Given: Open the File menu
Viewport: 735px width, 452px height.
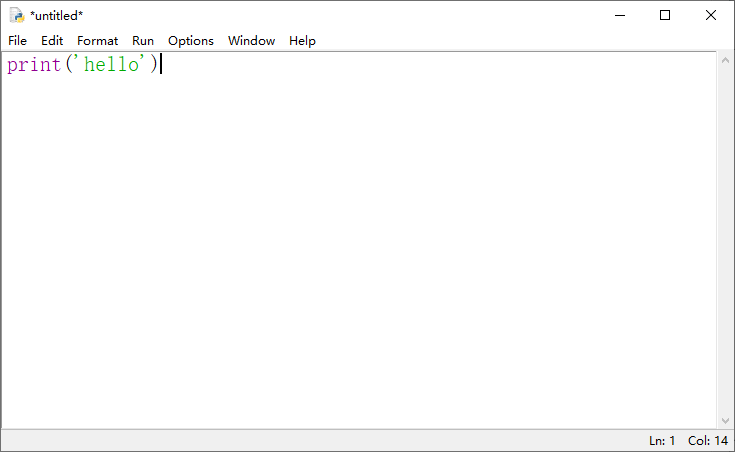Looking at the screenshot, I should [18, 41].
